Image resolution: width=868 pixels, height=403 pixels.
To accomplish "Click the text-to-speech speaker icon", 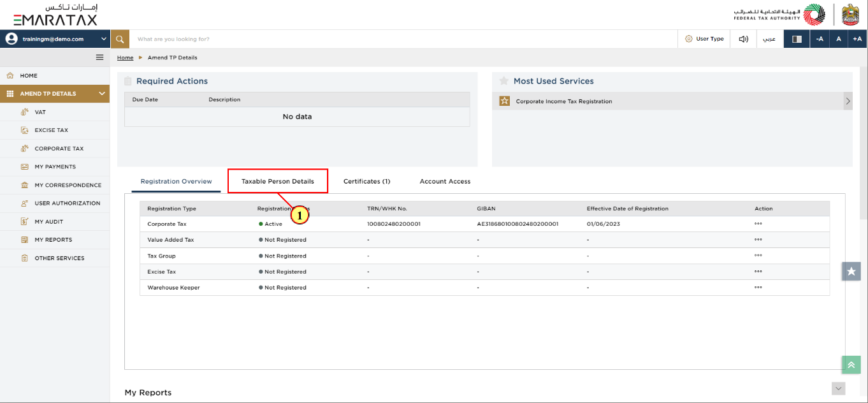I will (743, 39).
